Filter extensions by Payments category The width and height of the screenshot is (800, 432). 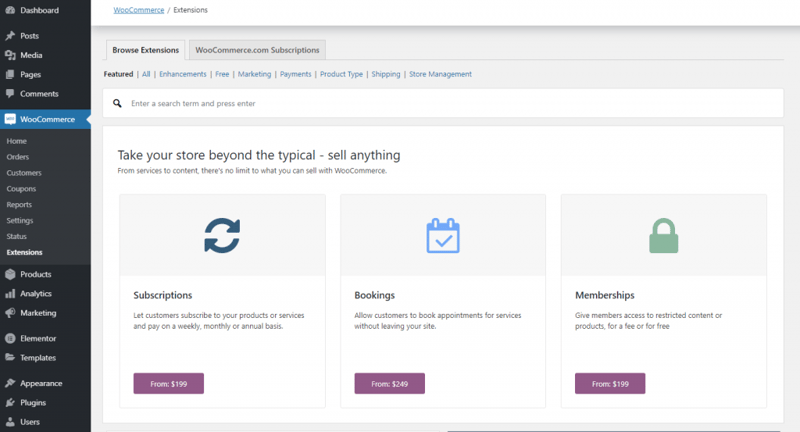(295, 74)
